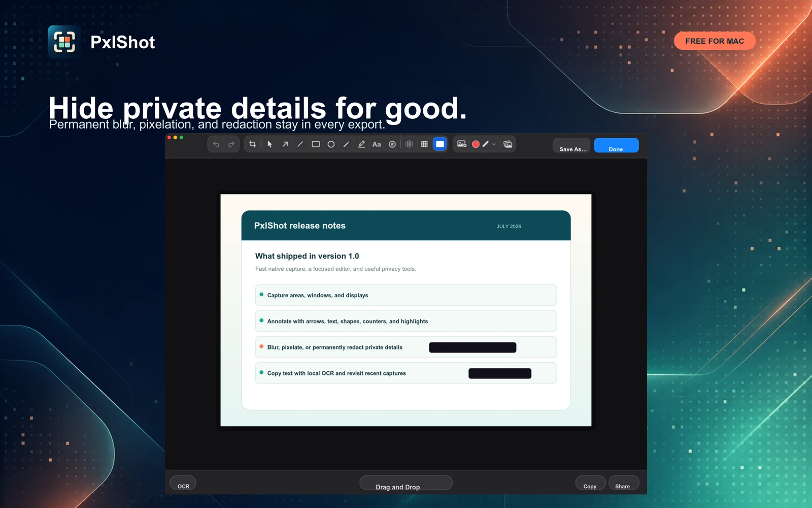Click "Fast native capture, a focused editor" subtitle
The height and width of the screenshot is (508, 812).
point(335,269)
